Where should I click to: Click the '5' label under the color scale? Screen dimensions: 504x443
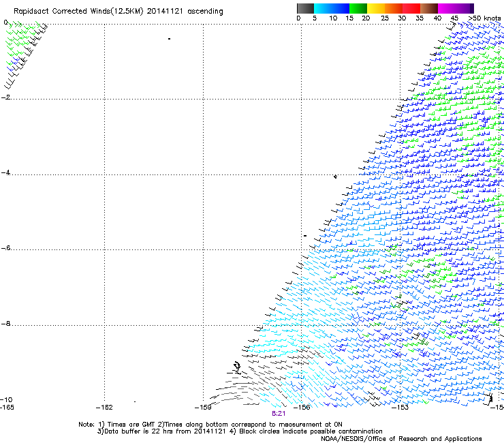[x=315, y=18]
